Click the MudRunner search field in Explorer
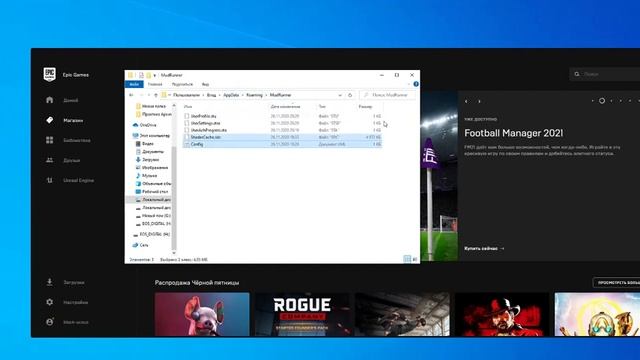640x360 pixels. (388, 95)
